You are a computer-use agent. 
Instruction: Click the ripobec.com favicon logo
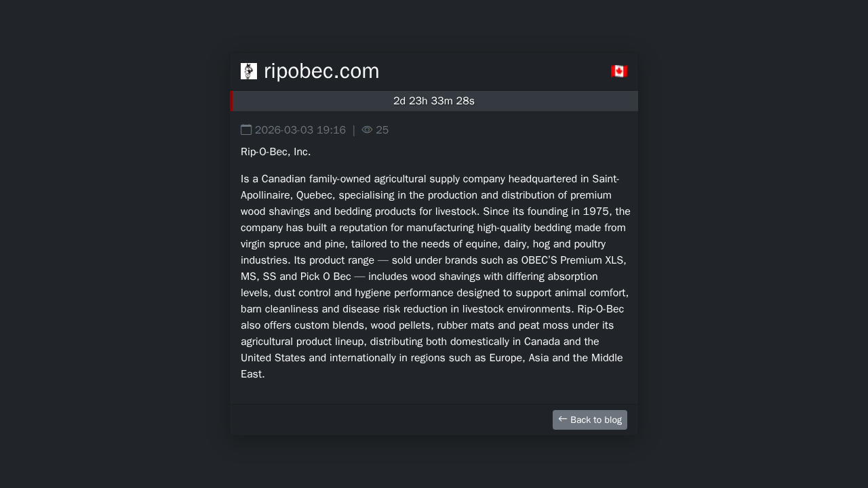click(x=249, y=71)
